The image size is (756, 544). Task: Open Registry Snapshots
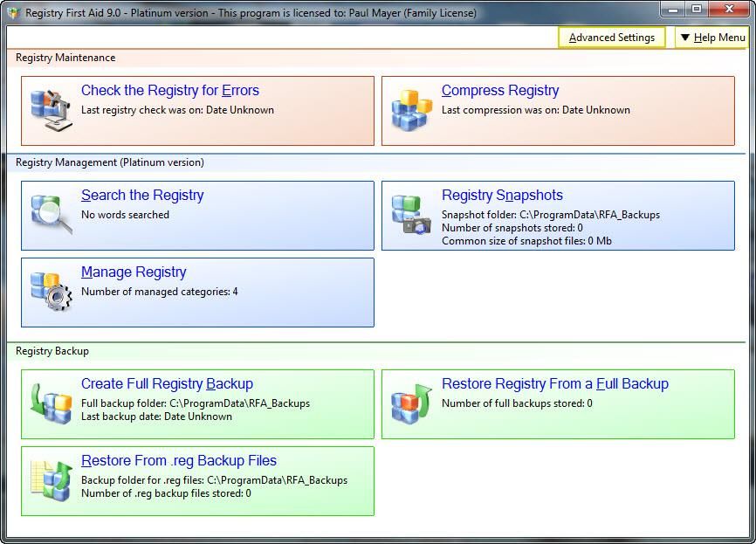[503, 195]
